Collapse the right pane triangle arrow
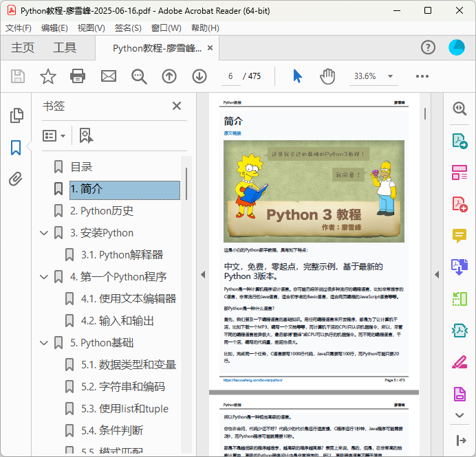476x457 pixels. pos(437,275)
